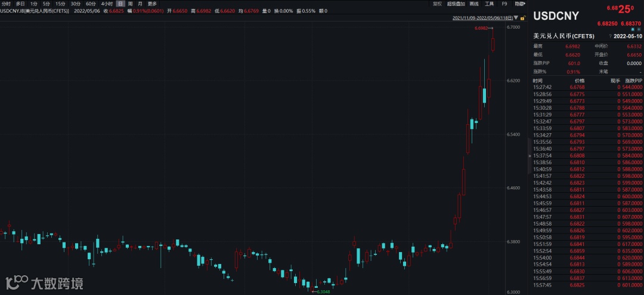The width and height of the screenshot is (644, 295).
Task: Click the 中间价 value 6.6332
Action: pyautogui.click(x=634, y=47)
